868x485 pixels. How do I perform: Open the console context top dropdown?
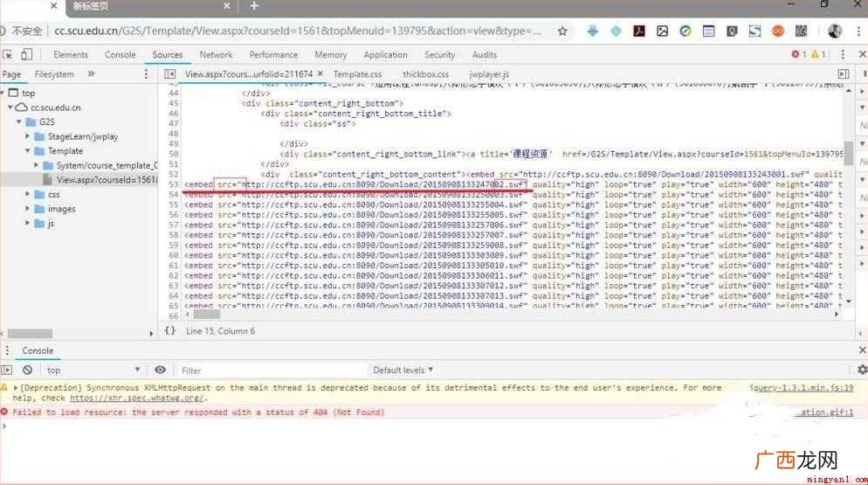93,370
